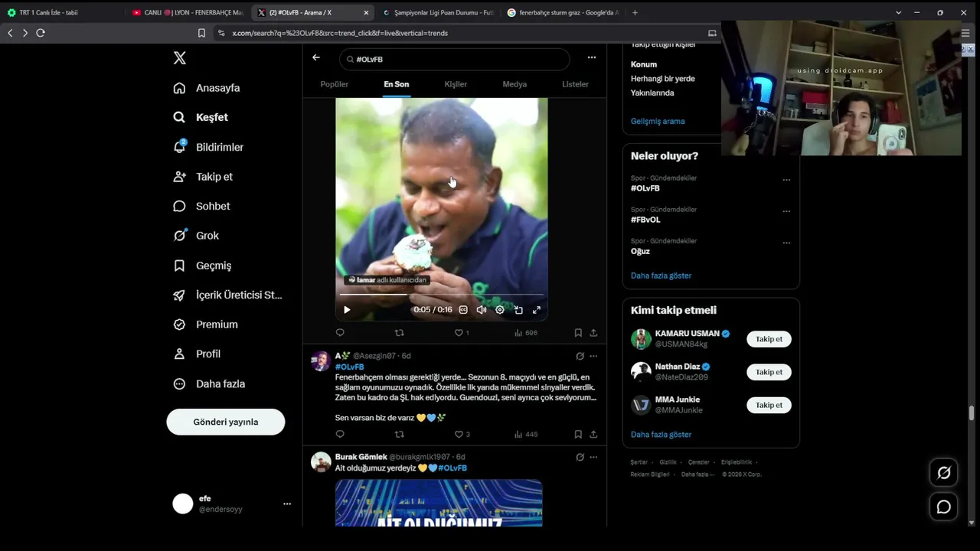Image resolution: width=980 pixels, height=551 pixels.
Task: Open the Listeler tab
Action: coord(576,84)
